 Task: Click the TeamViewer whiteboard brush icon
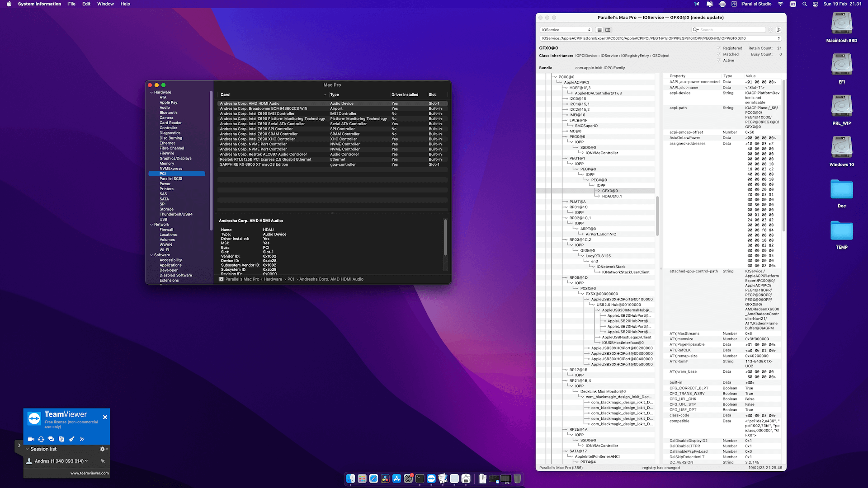point(71,439)
